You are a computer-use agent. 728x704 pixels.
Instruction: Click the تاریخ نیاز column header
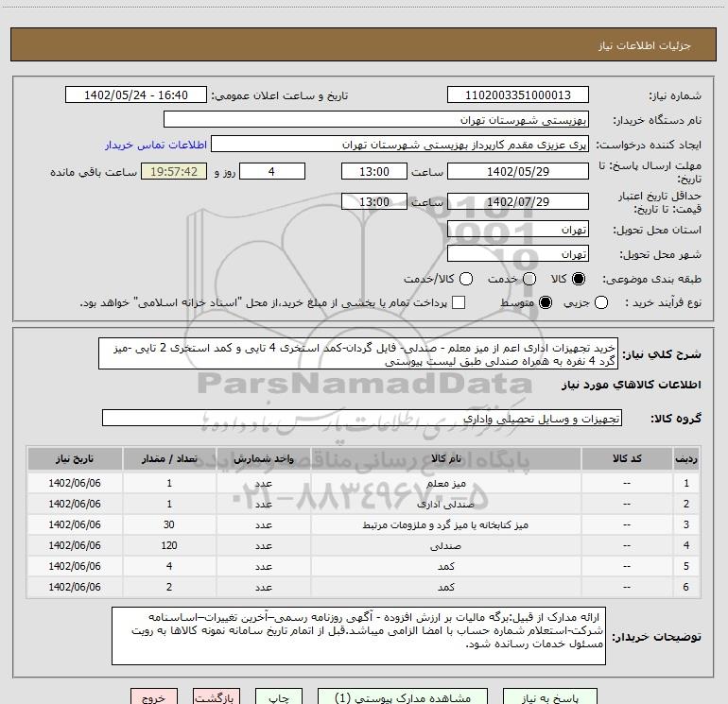click(x=75, y=458)
